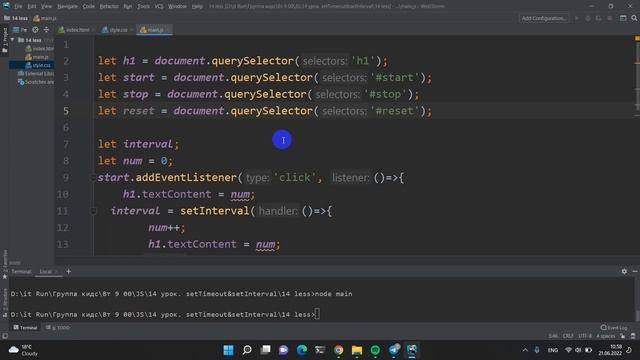
Task: Click the fold arrow at line 9 gutter
Action: click(93, 178)
